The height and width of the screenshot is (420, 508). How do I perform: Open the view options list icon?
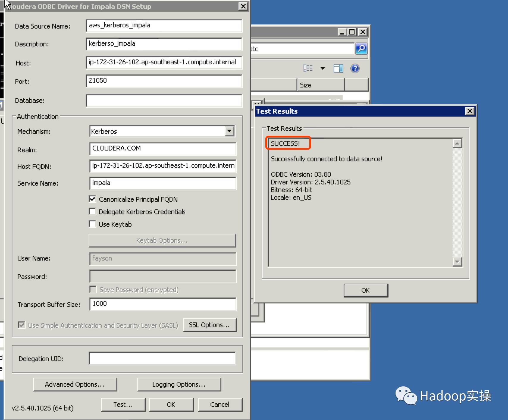coord(308,68)
